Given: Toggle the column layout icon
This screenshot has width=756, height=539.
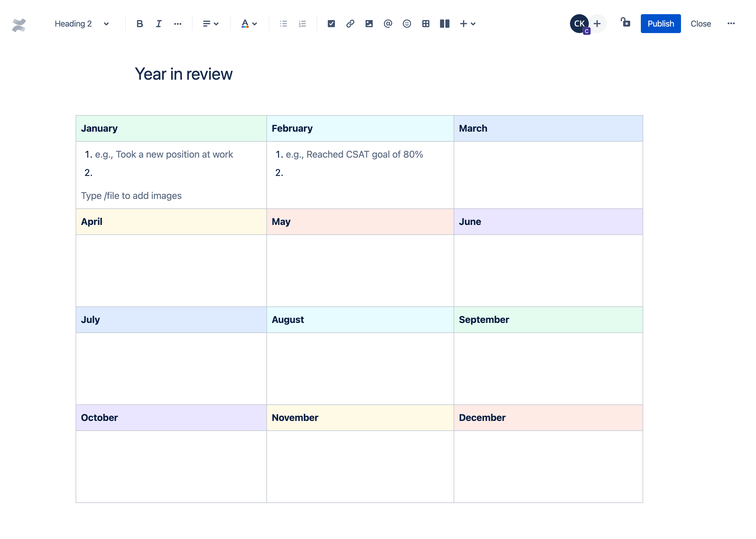Looking at the screenshot, I should tap(444, 23).
